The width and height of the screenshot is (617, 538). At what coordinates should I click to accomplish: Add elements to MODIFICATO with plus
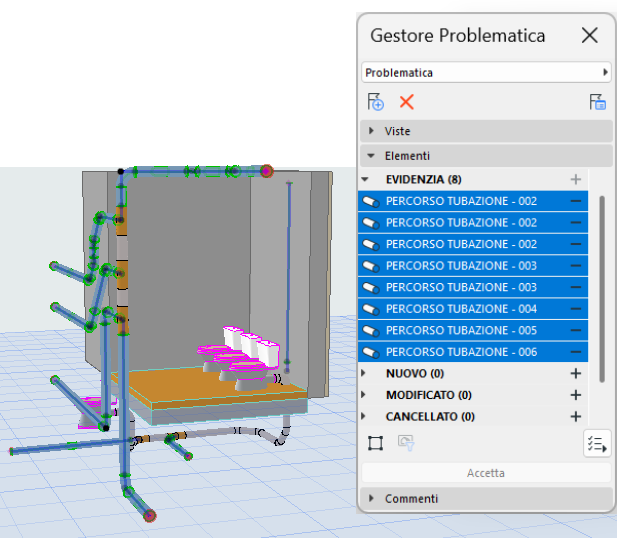point(576,395)
